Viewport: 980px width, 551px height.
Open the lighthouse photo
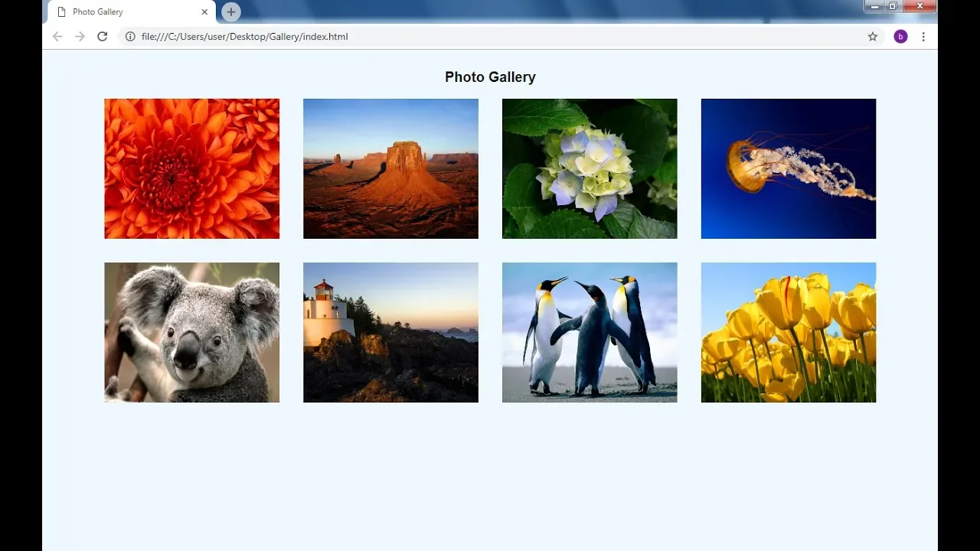click(x=390, y=332)
